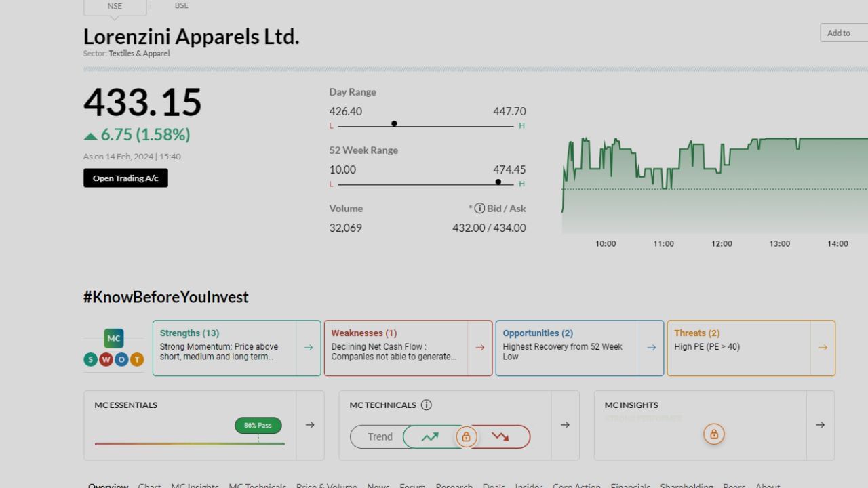This screenshot has width=868, height=488.
Task: Select the red W circle of SWOT
Action: click(x=106, y=360)
